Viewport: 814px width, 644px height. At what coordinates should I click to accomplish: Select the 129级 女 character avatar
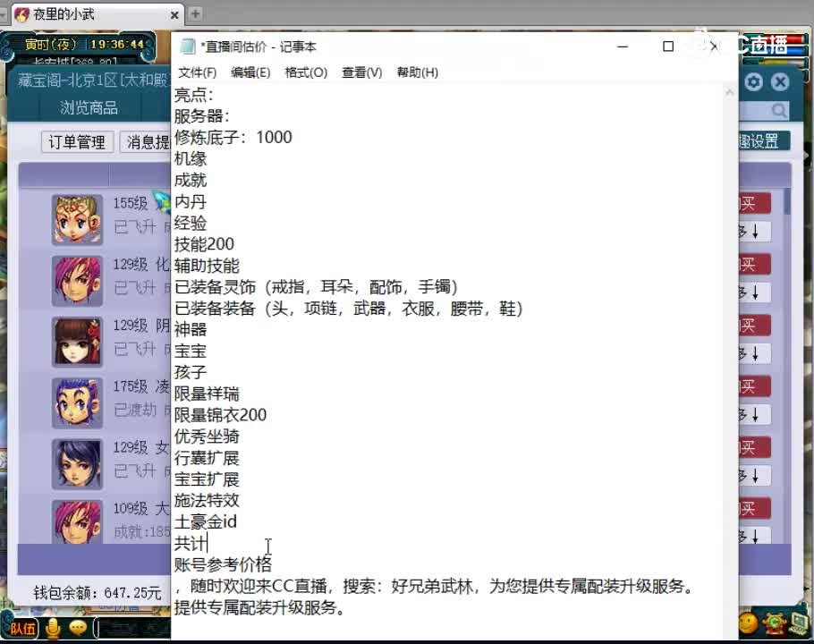pyautogui.click(x=77, y=464)
